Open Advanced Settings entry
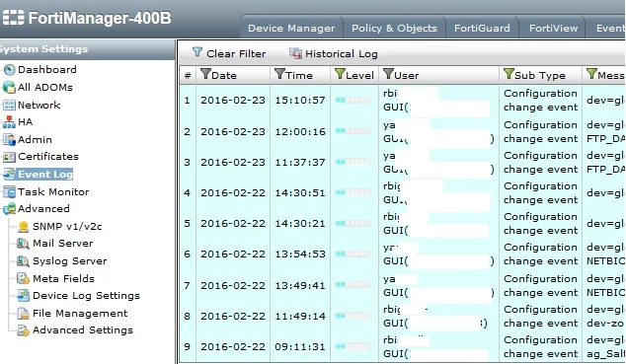 (83, 330)
